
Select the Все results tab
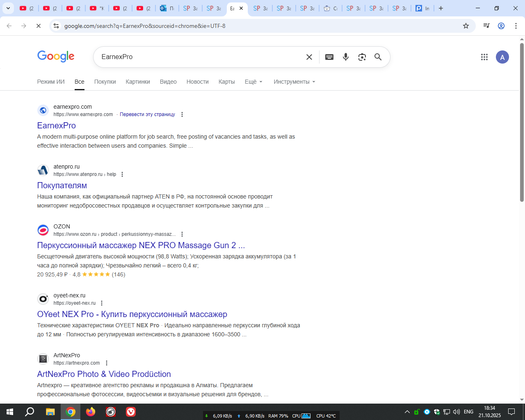click(80, 82)
